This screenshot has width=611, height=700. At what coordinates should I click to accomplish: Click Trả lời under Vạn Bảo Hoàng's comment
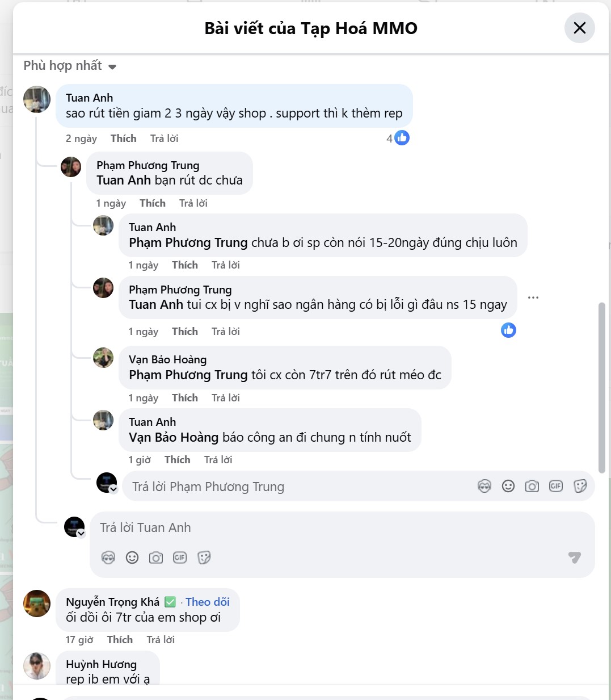(225, 398)
